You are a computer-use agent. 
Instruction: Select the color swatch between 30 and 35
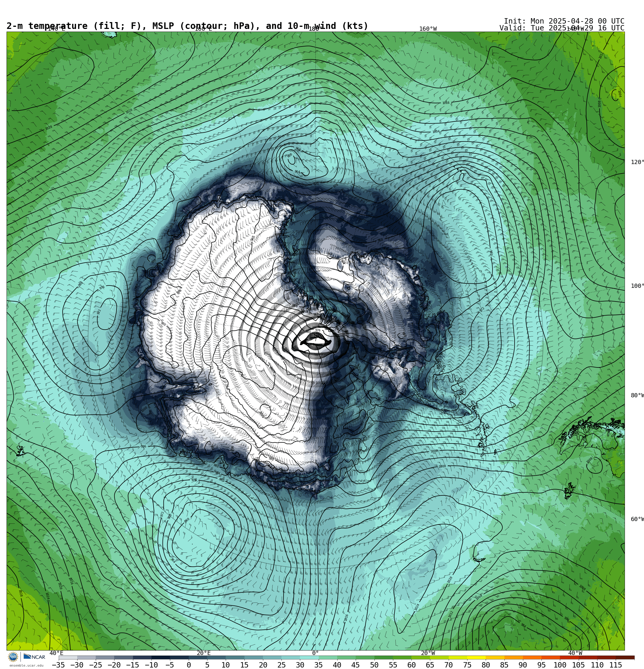pos(309,657)
